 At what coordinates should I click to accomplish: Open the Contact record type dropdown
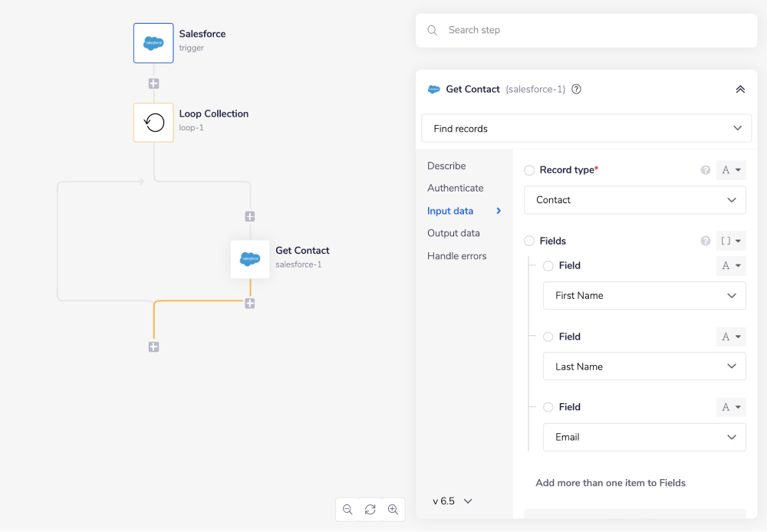click(635, 200)
